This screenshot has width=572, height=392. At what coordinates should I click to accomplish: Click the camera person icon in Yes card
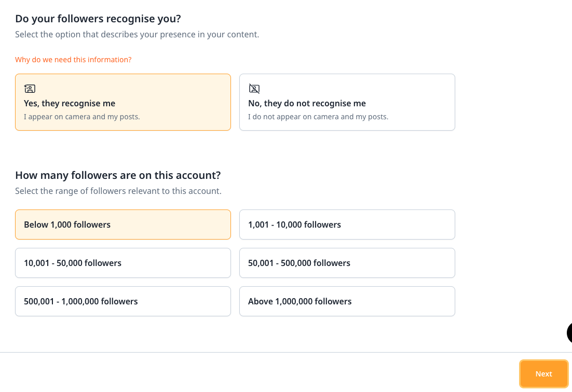pos(30,89)
